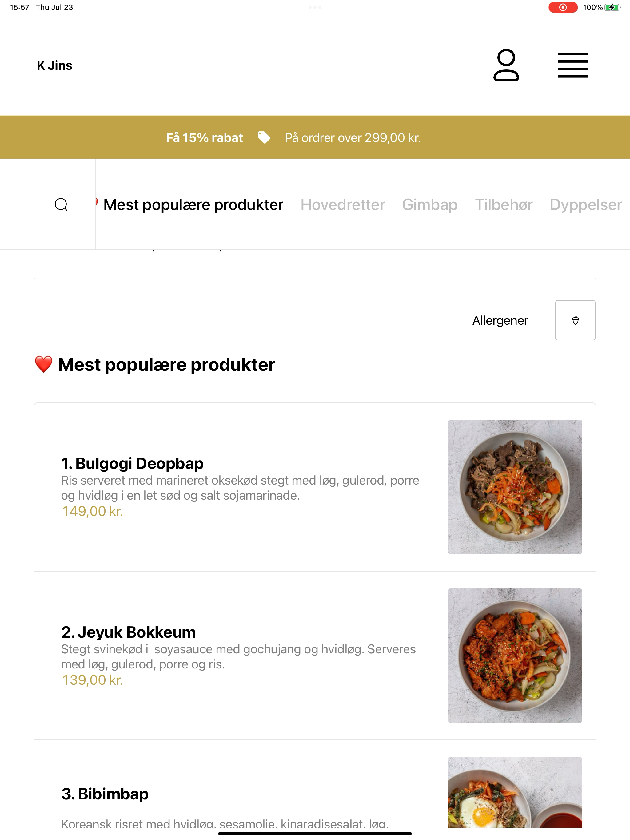The width and height of the screenshot is (630, 840).
Task: Click the Få 15% rabat offer text
Action: pos(205,137)
